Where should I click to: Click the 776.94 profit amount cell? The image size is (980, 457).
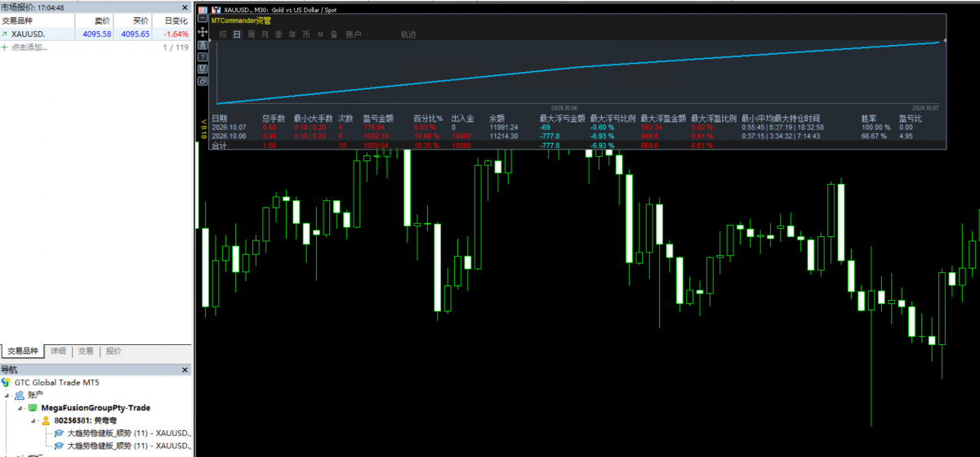[374, 128]
